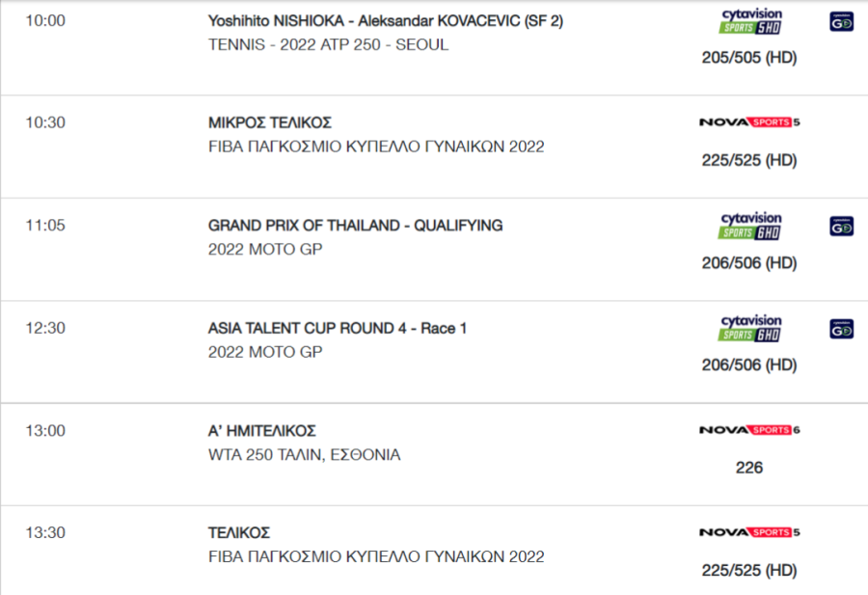Click the Cytavision GO icon for 11:05 Moto GP qualifying

pyautogui.click(x=841, y=227)
